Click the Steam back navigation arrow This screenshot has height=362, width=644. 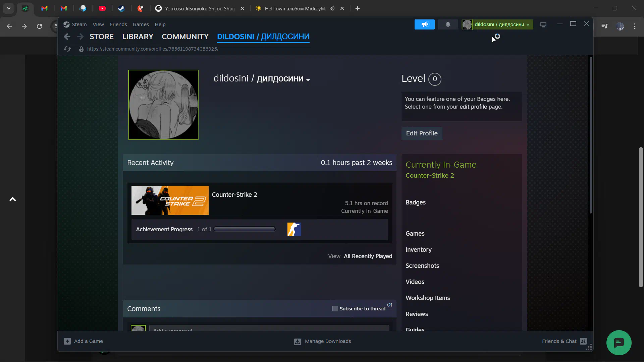coord(67,37)
